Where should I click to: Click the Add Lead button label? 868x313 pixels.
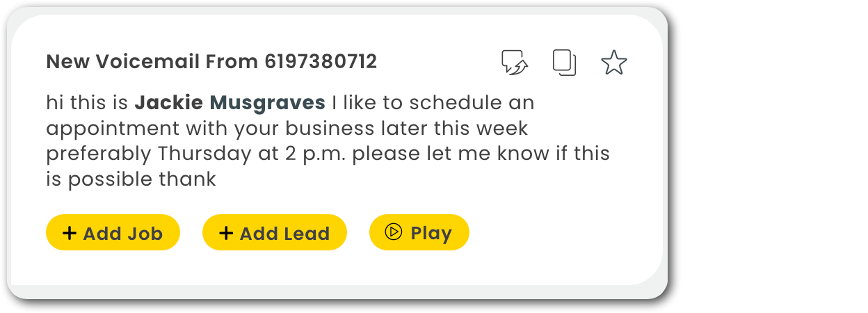click(284, 234)
